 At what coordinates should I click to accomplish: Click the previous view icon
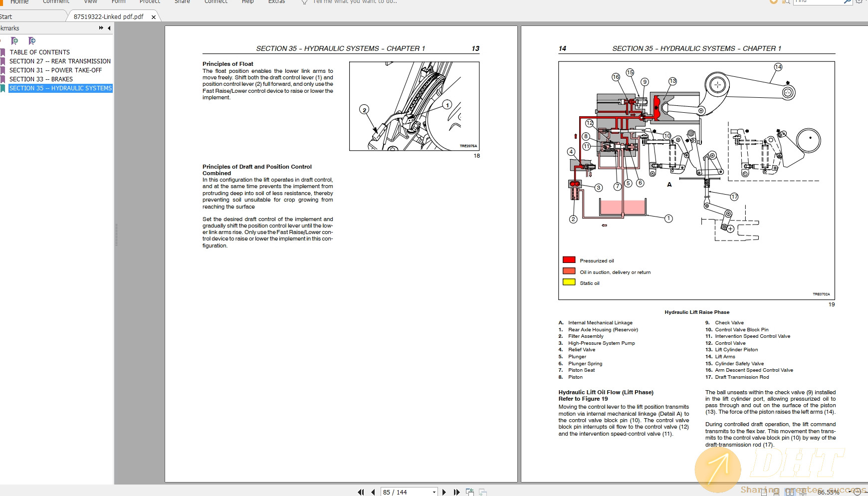[469, 492]
